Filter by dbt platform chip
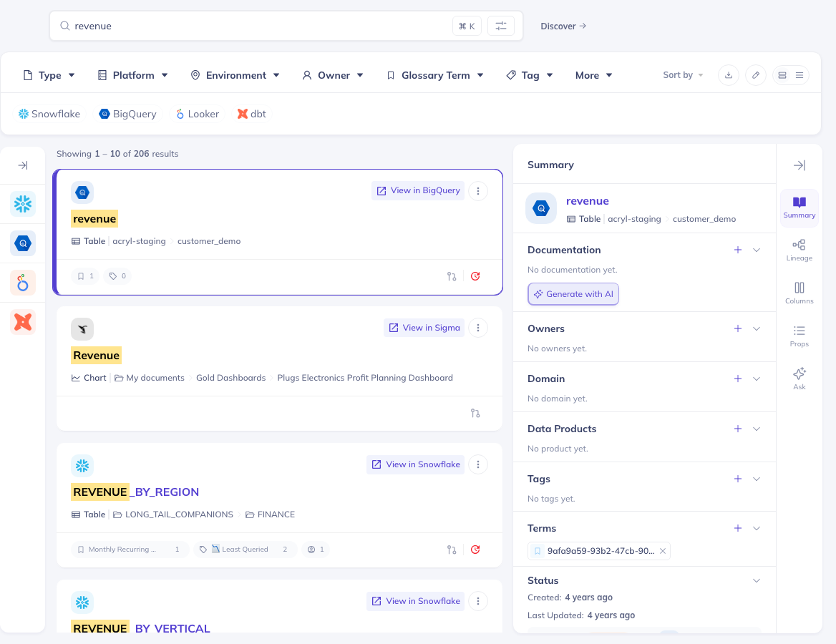 click(x=252, y=114)
